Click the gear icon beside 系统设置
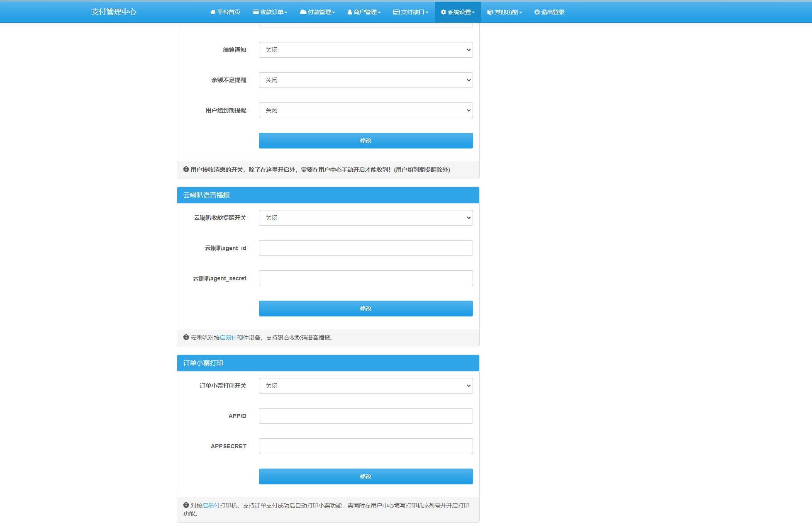 (443, 12)
